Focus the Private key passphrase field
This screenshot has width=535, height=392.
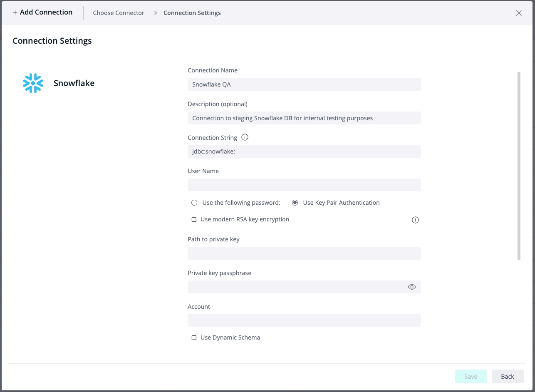click(304, 287)
